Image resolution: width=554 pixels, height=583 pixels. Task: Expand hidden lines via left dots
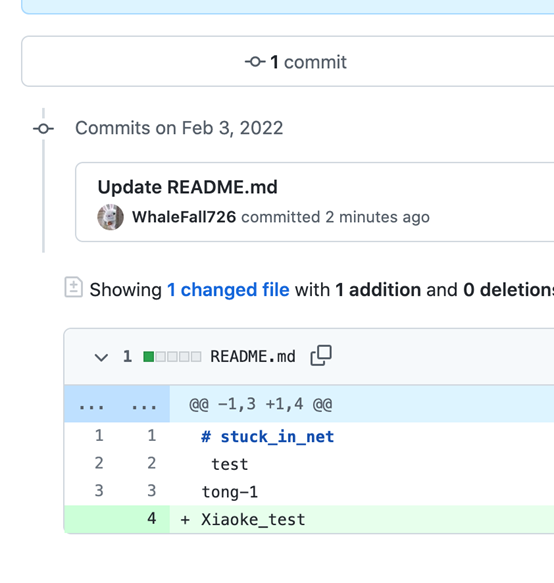91,404
